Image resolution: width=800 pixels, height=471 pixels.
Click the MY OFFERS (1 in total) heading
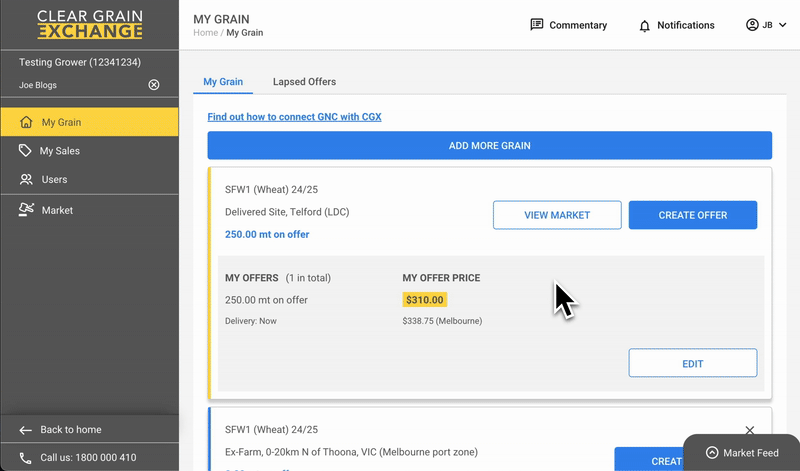pos(278,278)
